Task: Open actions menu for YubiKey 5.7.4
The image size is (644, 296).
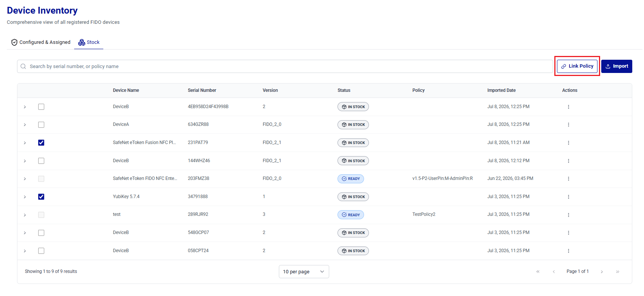Action: coord(568,197)
